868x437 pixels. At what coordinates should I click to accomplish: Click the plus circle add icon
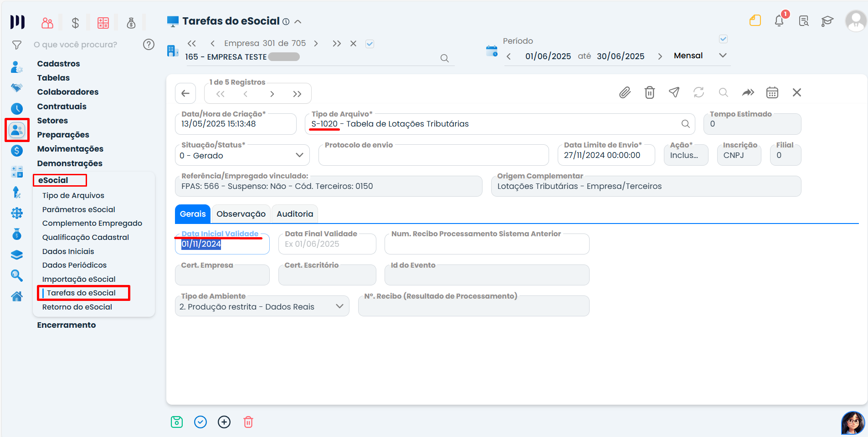(224, 422)
